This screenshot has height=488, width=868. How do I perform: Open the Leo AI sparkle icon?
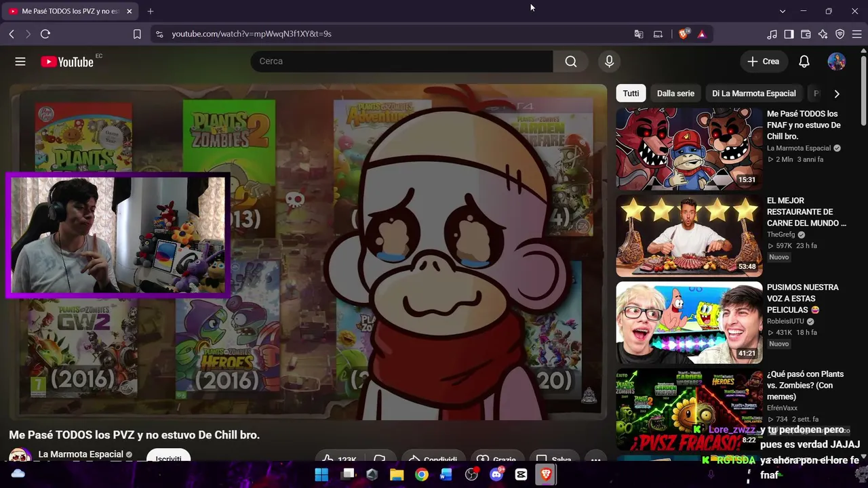coord(823,34)
